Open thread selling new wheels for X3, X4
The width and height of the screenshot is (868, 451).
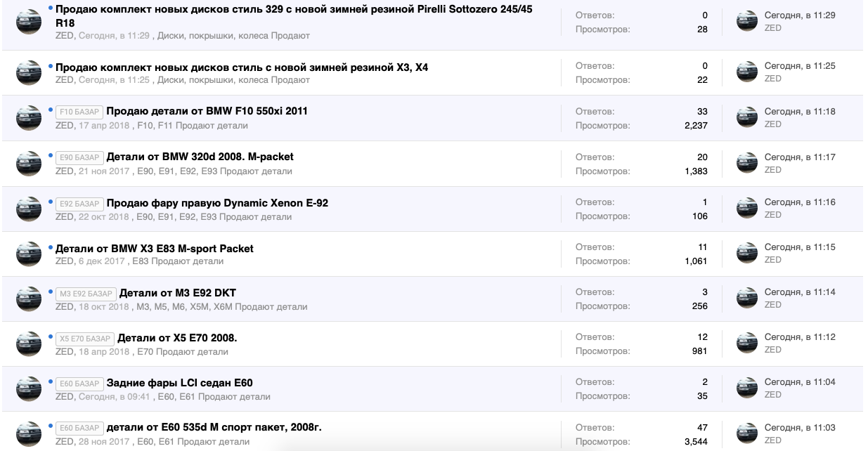click(241, 67)
